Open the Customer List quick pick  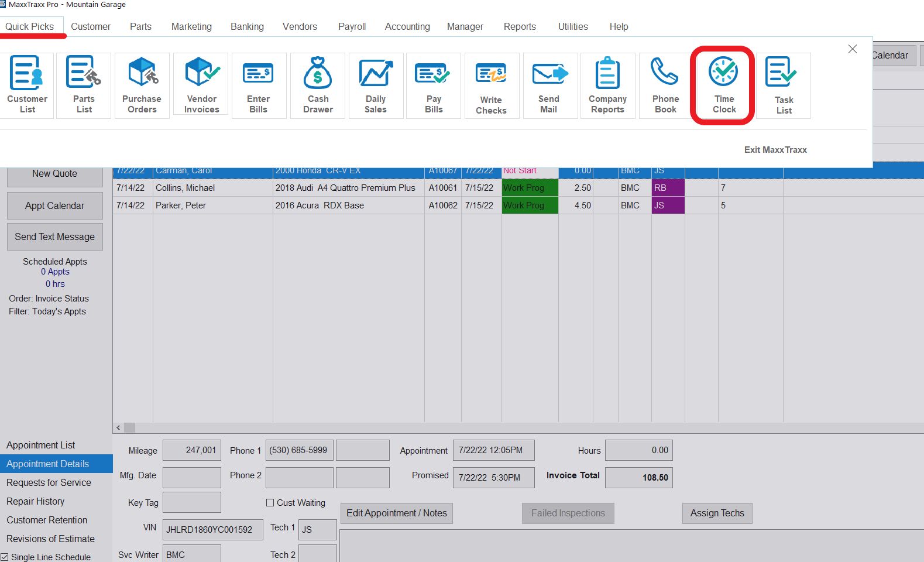pos(27,85)
